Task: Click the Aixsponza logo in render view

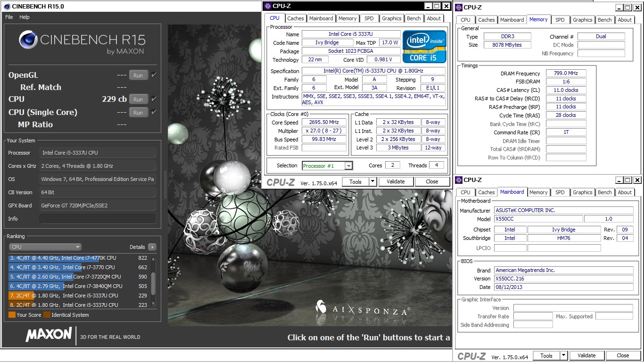Action: [x=363, y=308]
